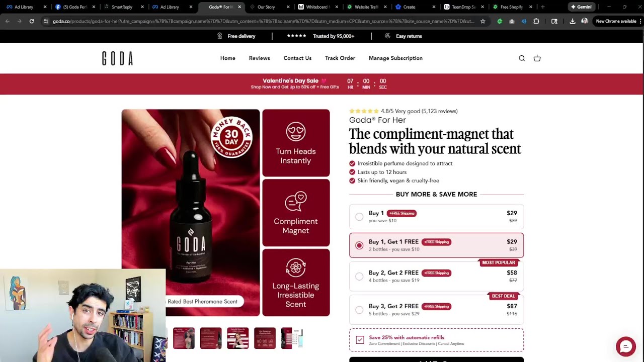Select Buy 3, Get 2 FREE radio option
This screenshot has height=362, width=644.
pos(359,310)
